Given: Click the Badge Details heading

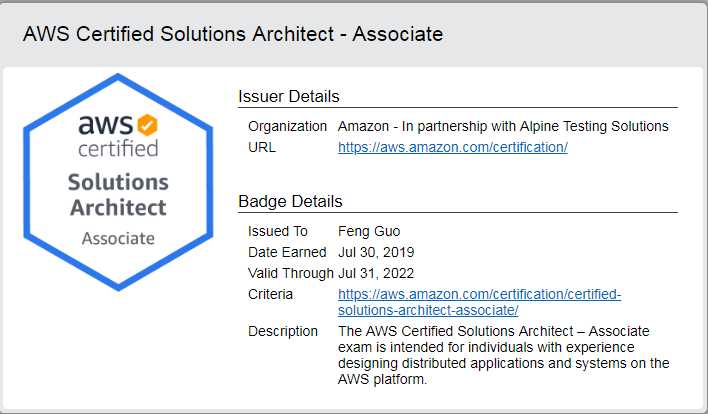Looking at the screenshot, I should (x=290, y=201).
